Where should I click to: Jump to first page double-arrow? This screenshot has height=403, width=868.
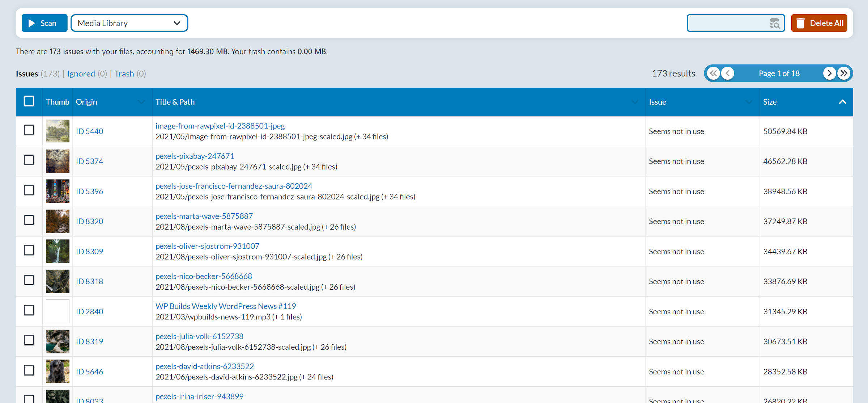tap(713, 73)
